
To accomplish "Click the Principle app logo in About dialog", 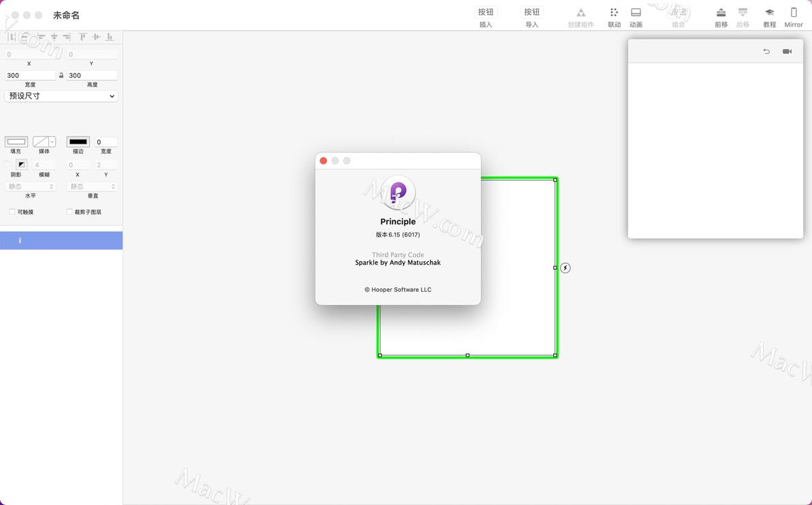I will point(398,193).
